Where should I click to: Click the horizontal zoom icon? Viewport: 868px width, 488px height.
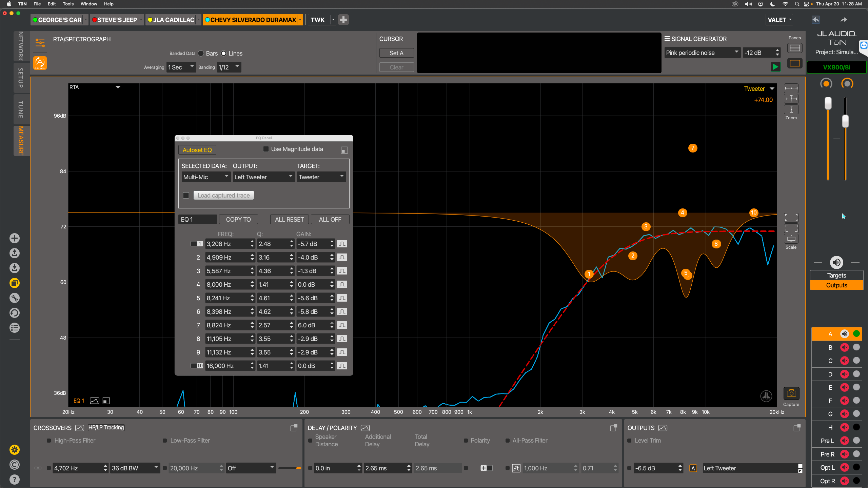click(x=791, y=88)
